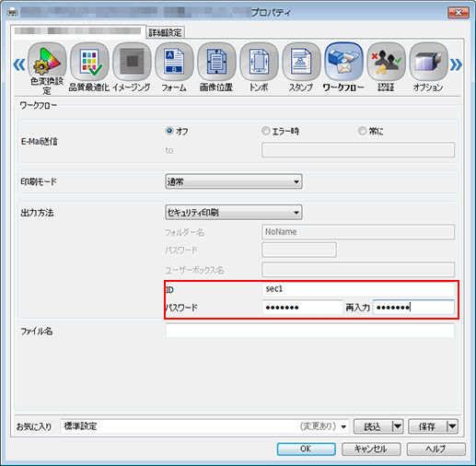Expand the お気に入り 標準設定 dropdown
Image resolution: width=476 pixels, height=466 pixels.
[x=204, y=426]
